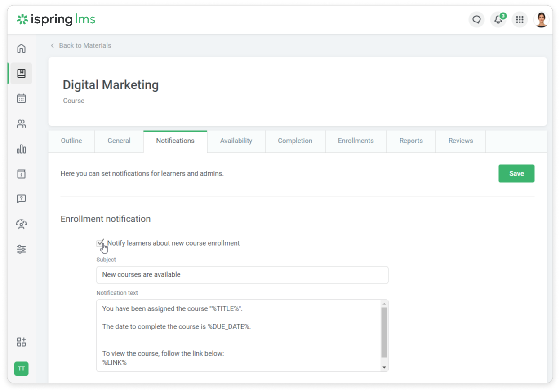560x392 pixels.
Task: Open the chat message icon in header
Action: click(x=476, y=20)
